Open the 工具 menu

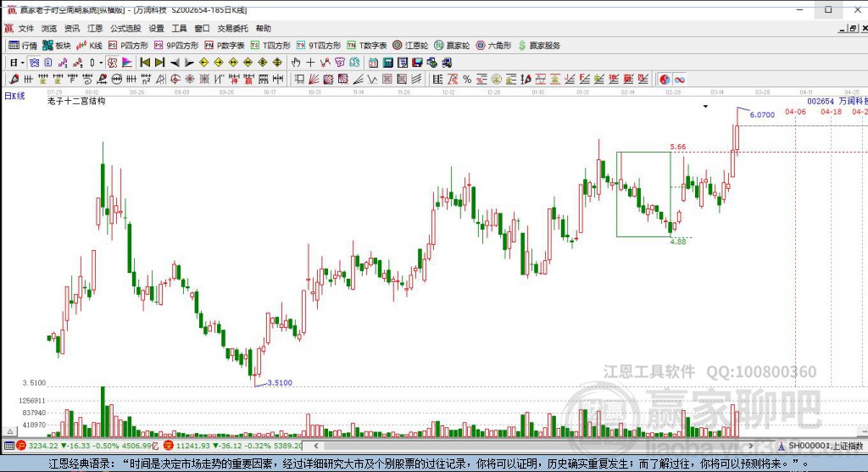(179, 28)
